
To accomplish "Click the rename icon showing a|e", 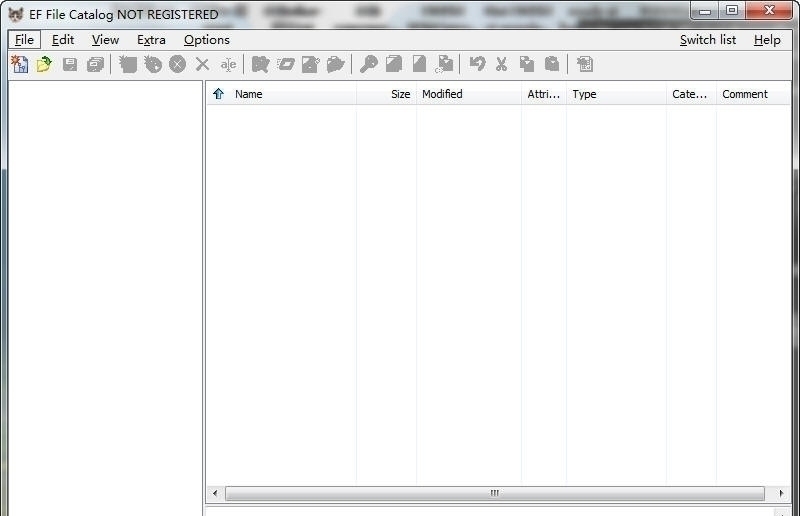I will tap(228, 64).
